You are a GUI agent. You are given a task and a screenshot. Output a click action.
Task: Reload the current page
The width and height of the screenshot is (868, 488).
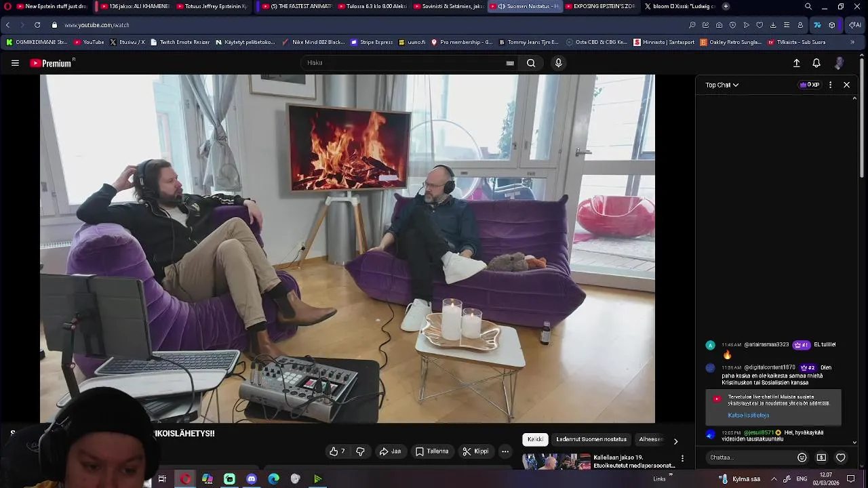[x=37, y=25]
